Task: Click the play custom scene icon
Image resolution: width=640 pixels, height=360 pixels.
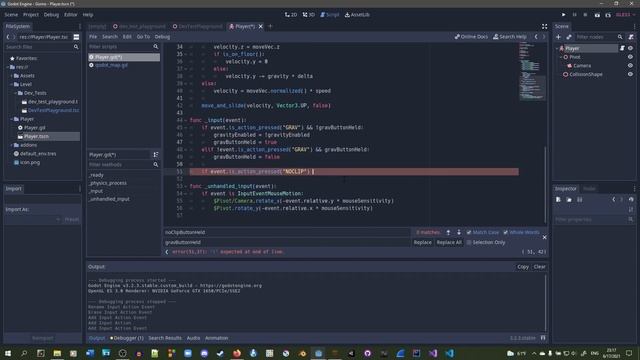Action: [x=608, y=15]
